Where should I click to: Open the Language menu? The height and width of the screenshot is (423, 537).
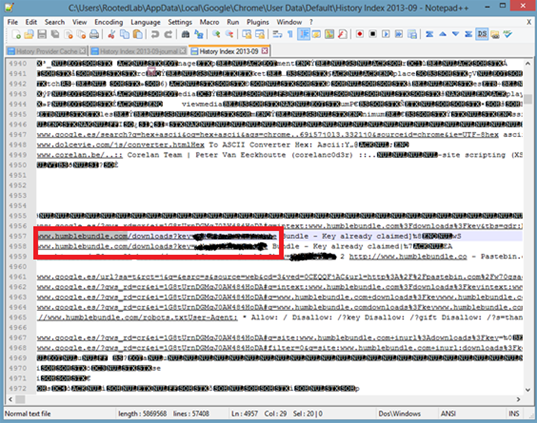click(x=145, y=22)
